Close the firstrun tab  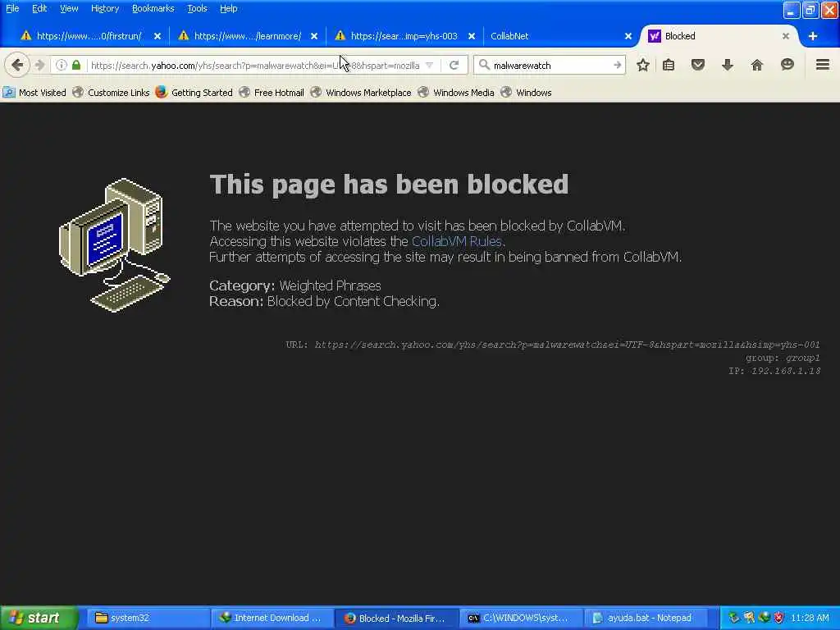pyautogui.click(x=157, y=36)
